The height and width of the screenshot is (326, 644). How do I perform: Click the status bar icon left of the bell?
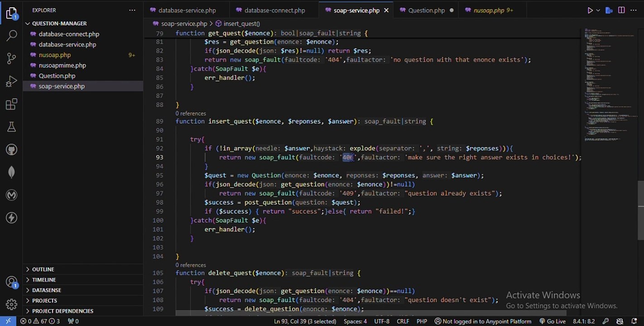click(620, 321)
